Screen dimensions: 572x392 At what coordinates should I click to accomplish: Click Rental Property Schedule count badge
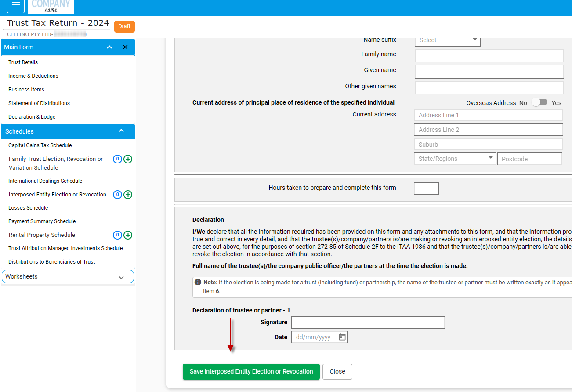(x=117, y=235)
